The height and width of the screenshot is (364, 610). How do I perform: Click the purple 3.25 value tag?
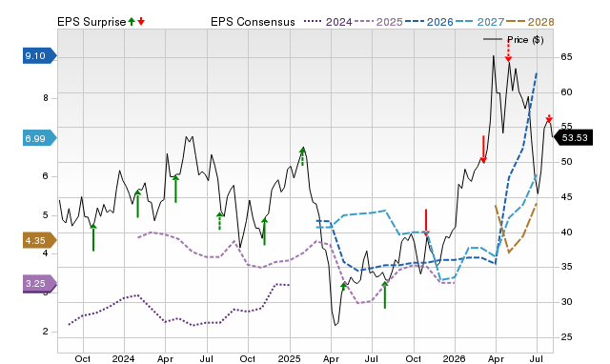(x=39, y=283)
